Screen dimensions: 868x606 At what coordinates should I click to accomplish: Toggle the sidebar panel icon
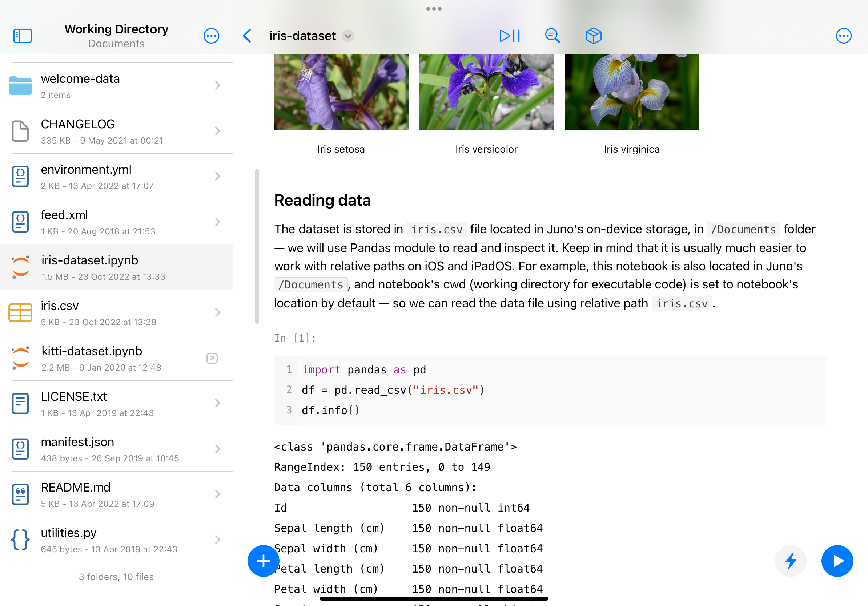click(x=22, y=36)
